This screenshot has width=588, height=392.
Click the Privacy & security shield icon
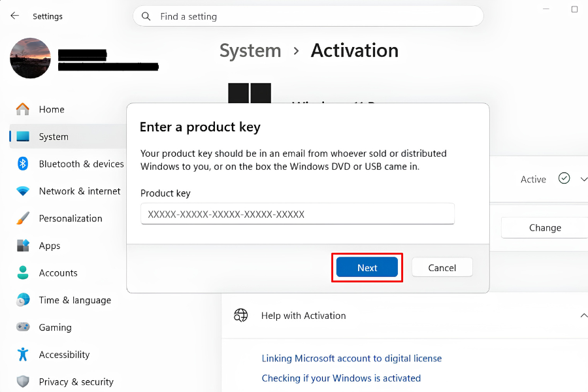coord(23,382)
